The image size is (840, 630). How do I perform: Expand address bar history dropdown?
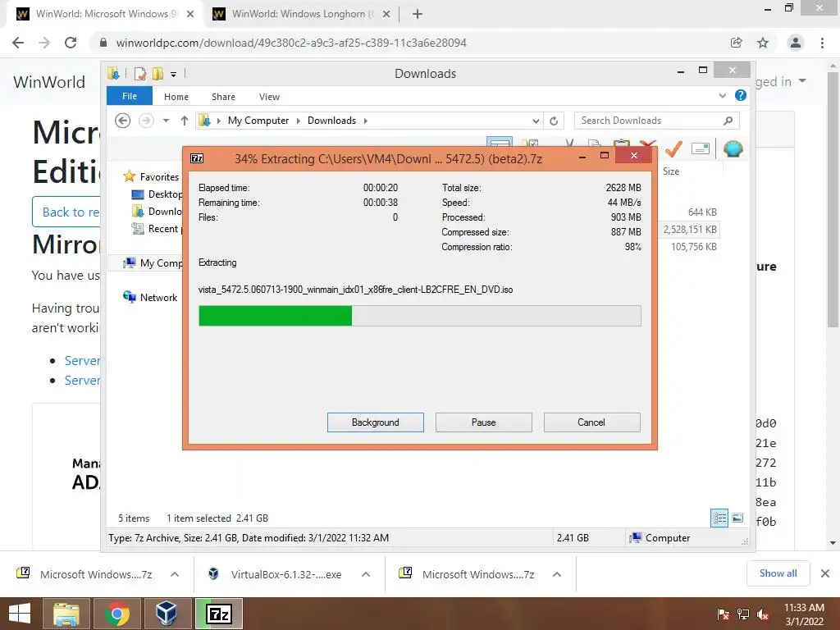coord(536,121)
